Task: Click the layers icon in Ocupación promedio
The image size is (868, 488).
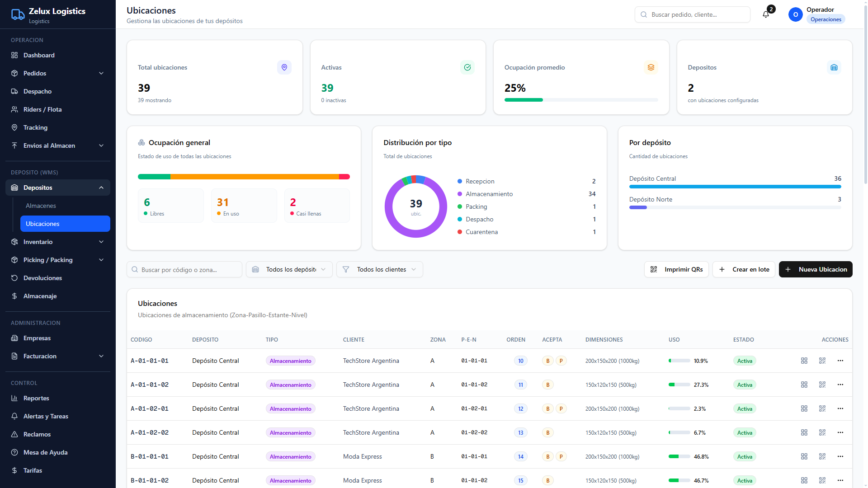Action: coord(651,67)
